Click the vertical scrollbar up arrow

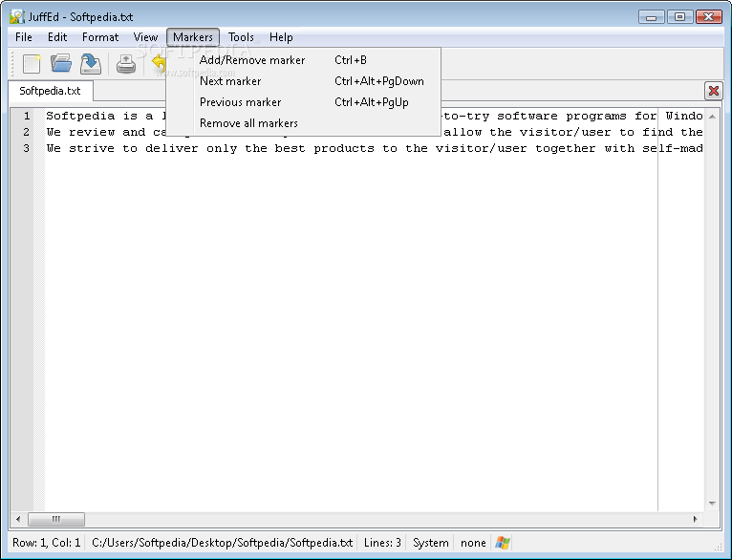tap(712, 117)
